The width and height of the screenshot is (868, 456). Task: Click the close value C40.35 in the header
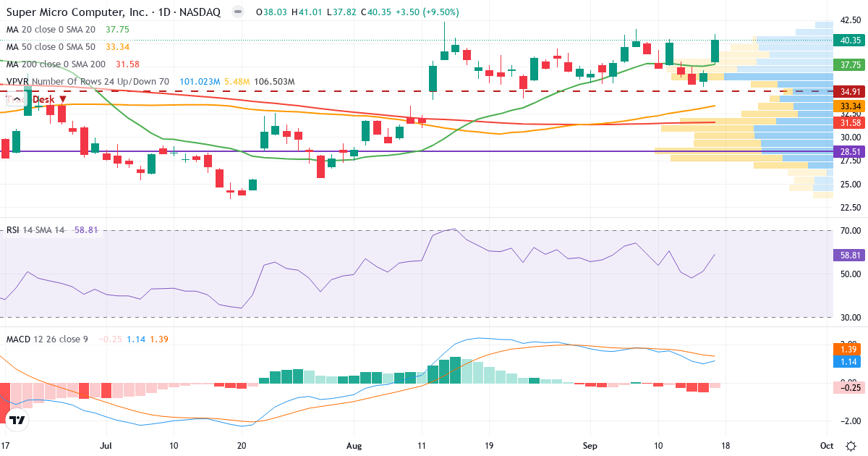(378, 12)
